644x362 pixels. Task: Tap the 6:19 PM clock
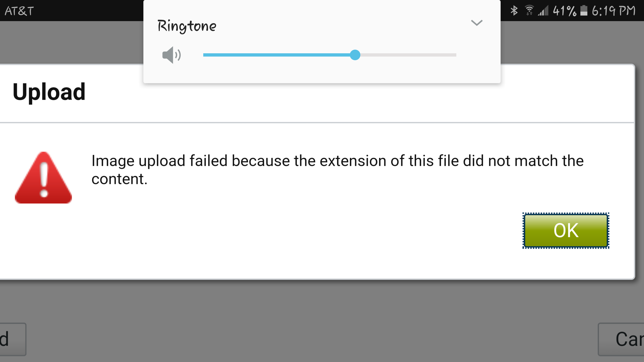[613, 11]
